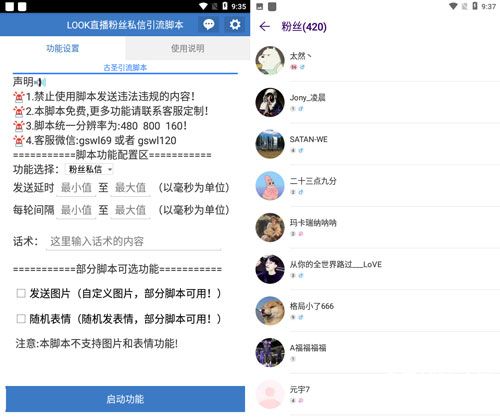Enable 发送图片 checkbox
The image size is (500, 417).
pos(21,293)
